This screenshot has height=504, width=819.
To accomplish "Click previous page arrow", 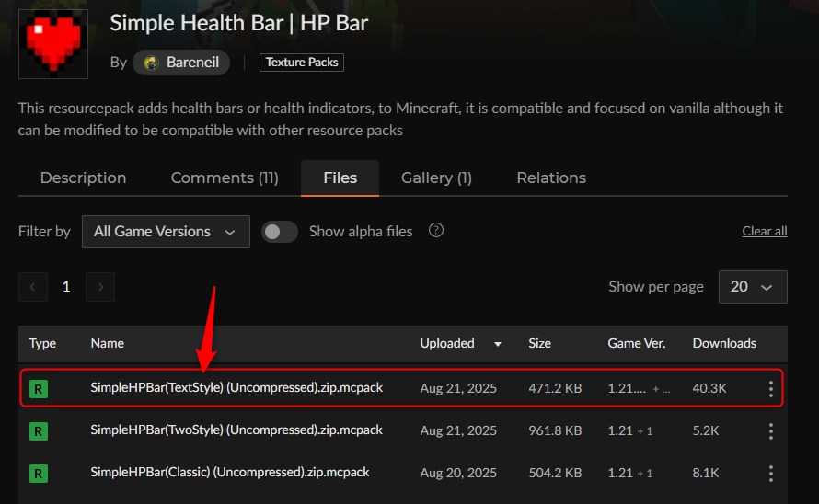I will pos(33,287).
